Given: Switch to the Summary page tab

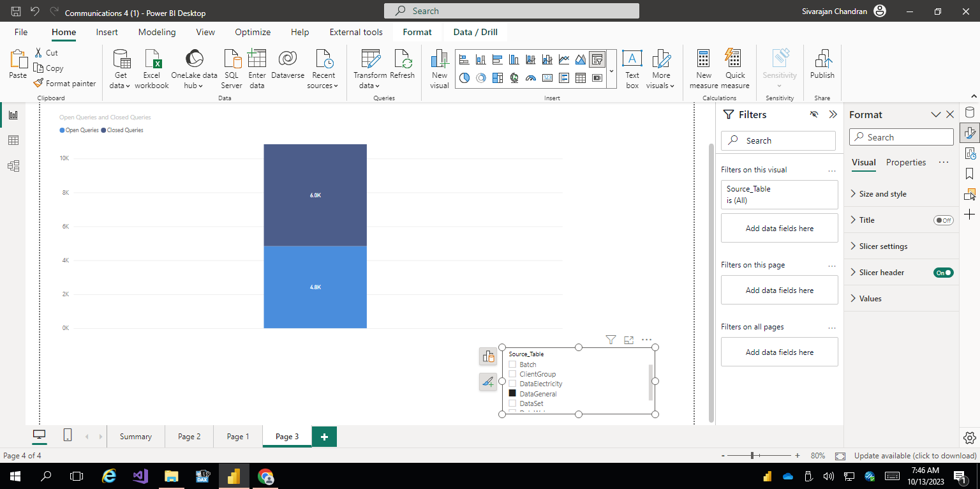Looking at the screenshot, I should tap(136, 437).
